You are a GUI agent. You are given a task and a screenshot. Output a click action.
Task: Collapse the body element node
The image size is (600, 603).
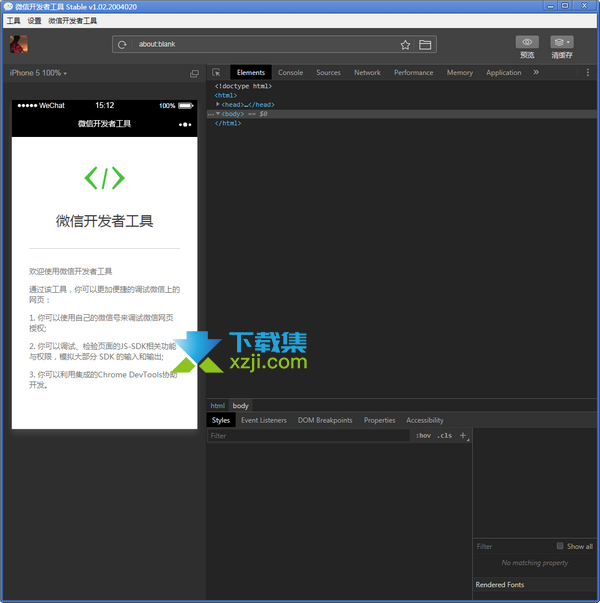pyautogui.click(x=218, y=113)
